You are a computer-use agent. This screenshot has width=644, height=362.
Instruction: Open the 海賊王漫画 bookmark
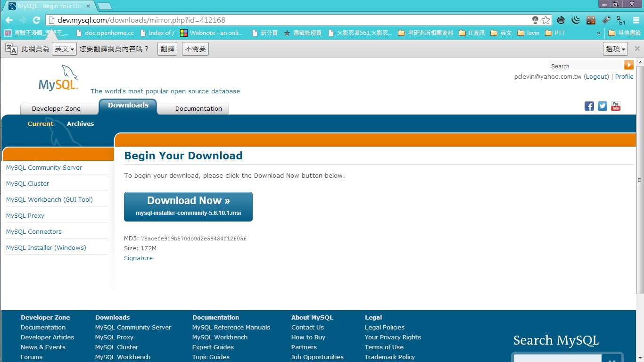coord(37,33)
